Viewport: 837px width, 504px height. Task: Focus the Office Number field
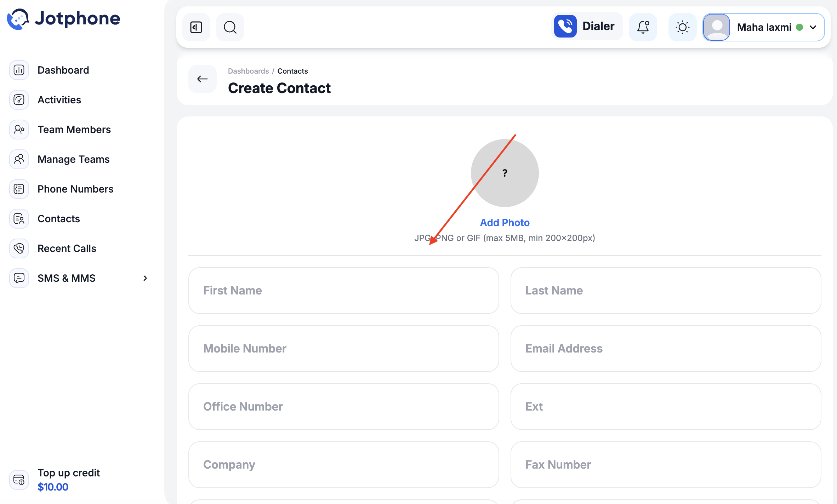tap(344, 407)
